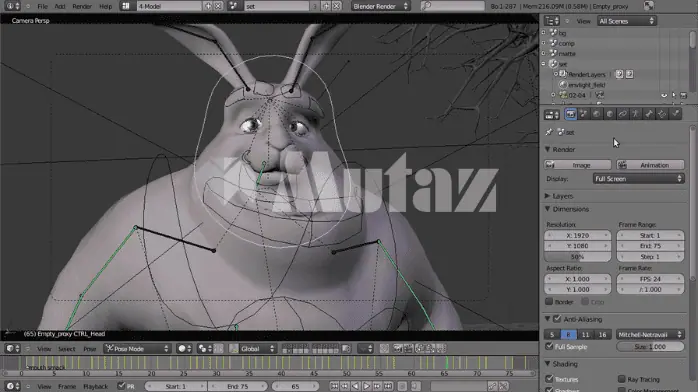
Task: Open timeline Frame menu
Action: click(67, 386)
